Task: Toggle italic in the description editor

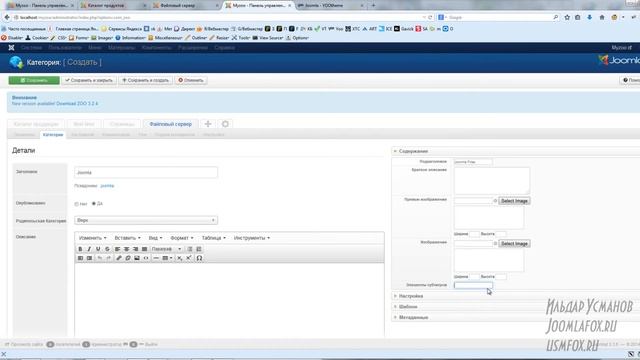Action: tap(89, 249)
